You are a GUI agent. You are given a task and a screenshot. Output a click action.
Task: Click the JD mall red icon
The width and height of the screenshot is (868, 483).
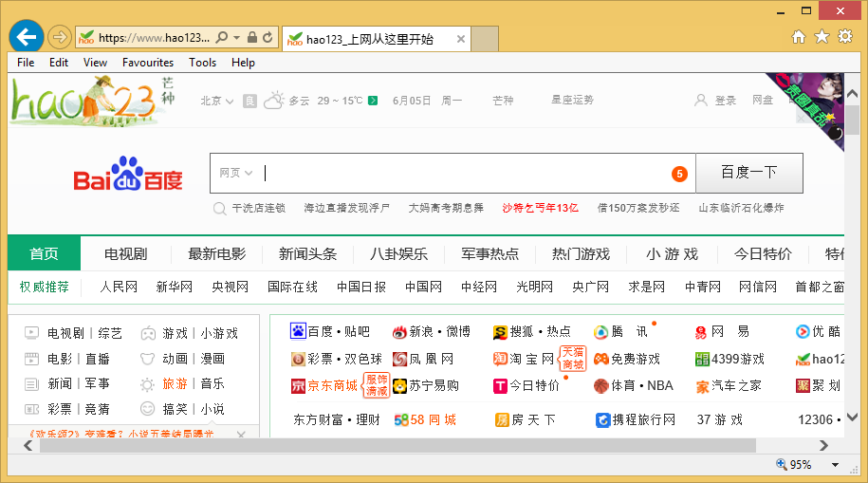pos(298,386)
